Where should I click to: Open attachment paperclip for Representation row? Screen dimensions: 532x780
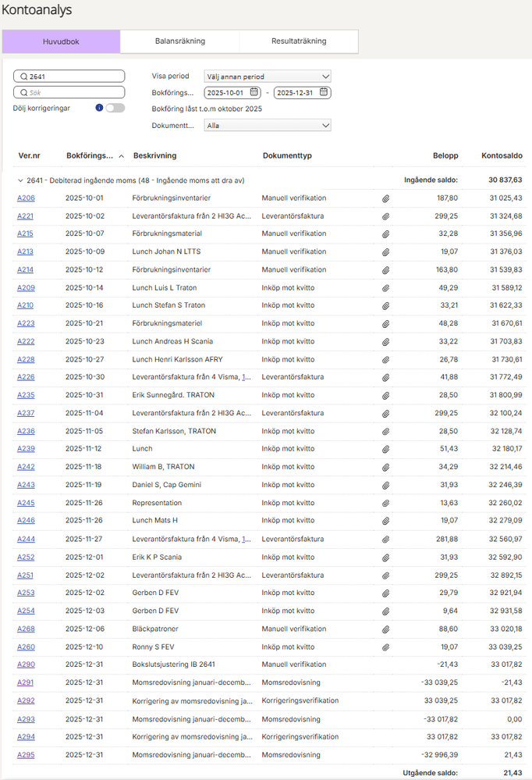[385, 504]
